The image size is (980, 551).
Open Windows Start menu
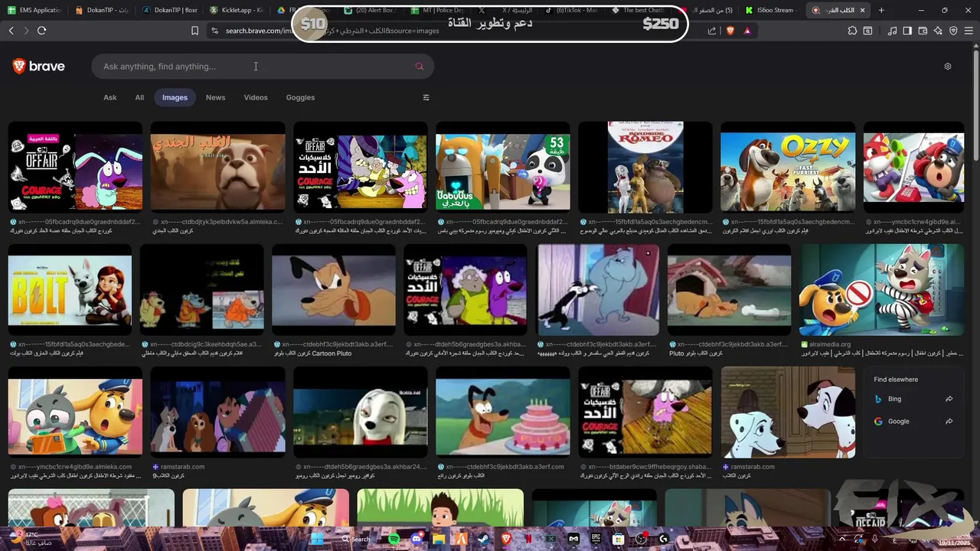click(x=316, y=539)
